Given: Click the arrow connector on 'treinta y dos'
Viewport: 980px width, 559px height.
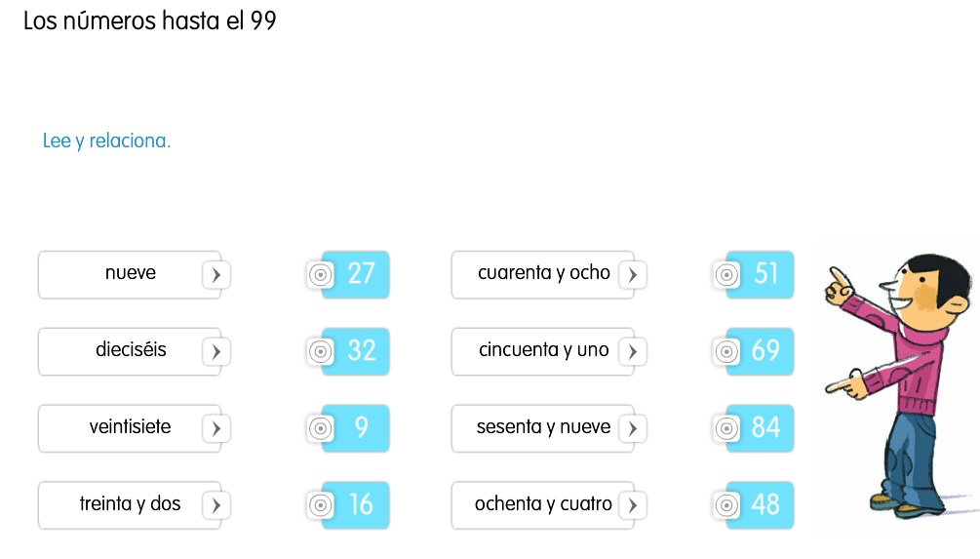Looking at the screenshot, I should tap(216, 505).
